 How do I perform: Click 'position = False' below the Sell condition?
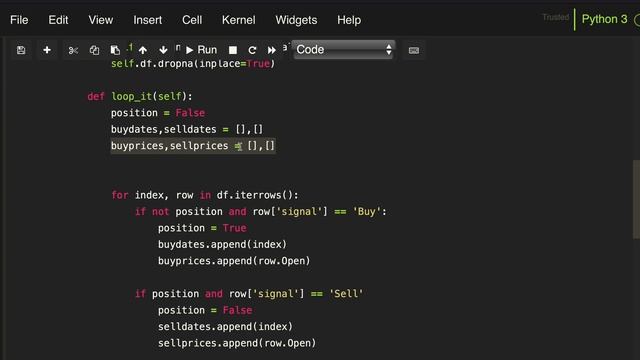[x=205, y=310]
